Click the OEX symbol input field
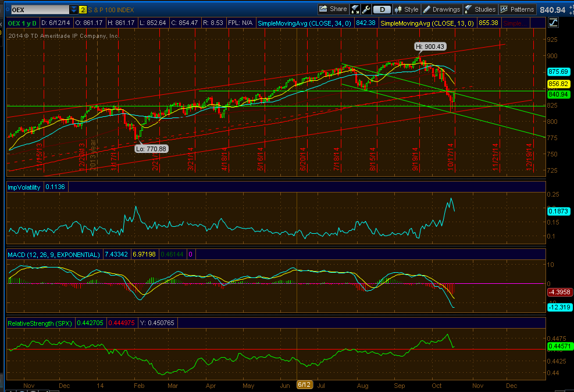Screen dimensions: 574x392 40,10
